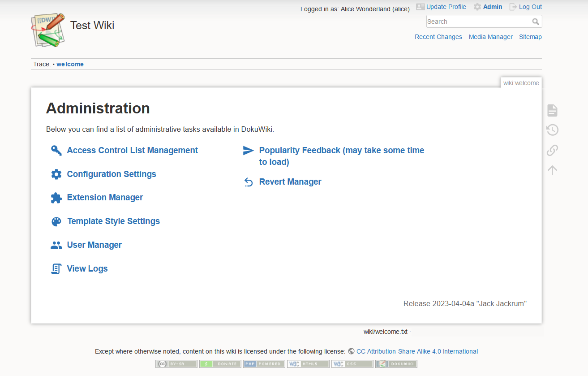Click the people icon for User Manager

tap(56, 245)
